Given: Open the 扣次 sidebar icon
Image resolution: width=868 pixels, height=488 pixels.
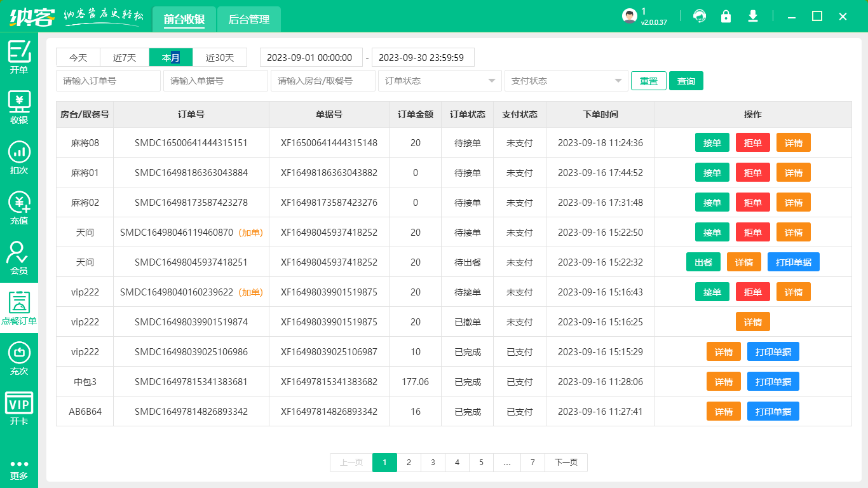Looking at the screenshot, I should click(x=19, y=157).
